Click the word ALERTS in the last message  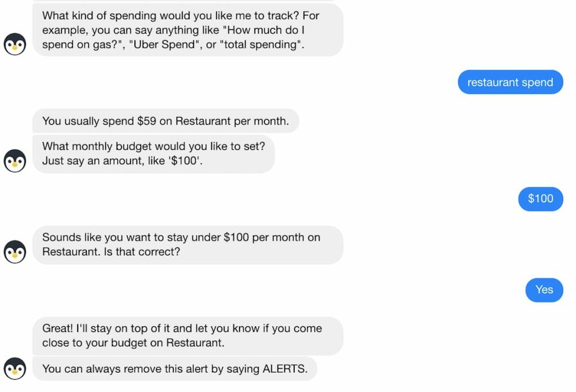click(285, 368)
